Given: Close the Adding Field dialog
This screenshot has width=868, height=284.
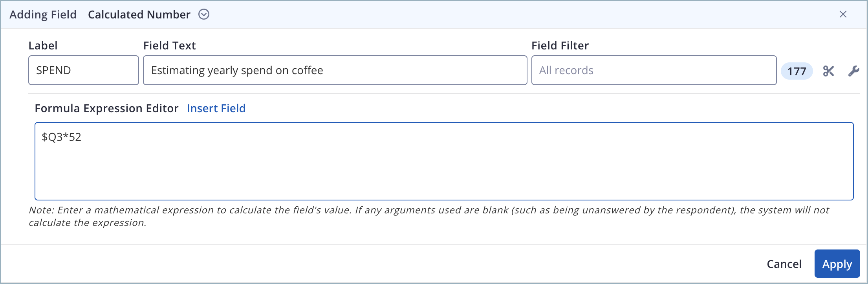Looking at the screenshot, I should tap(843, 14).
